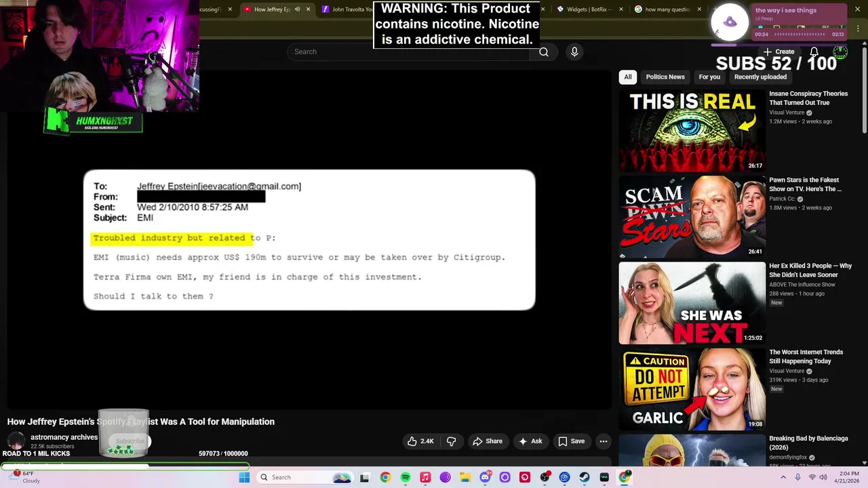The height and width of the screenshot is (488, 868).
Task: Switch to John Travolta browser tab
Action: tap(346, 9)
